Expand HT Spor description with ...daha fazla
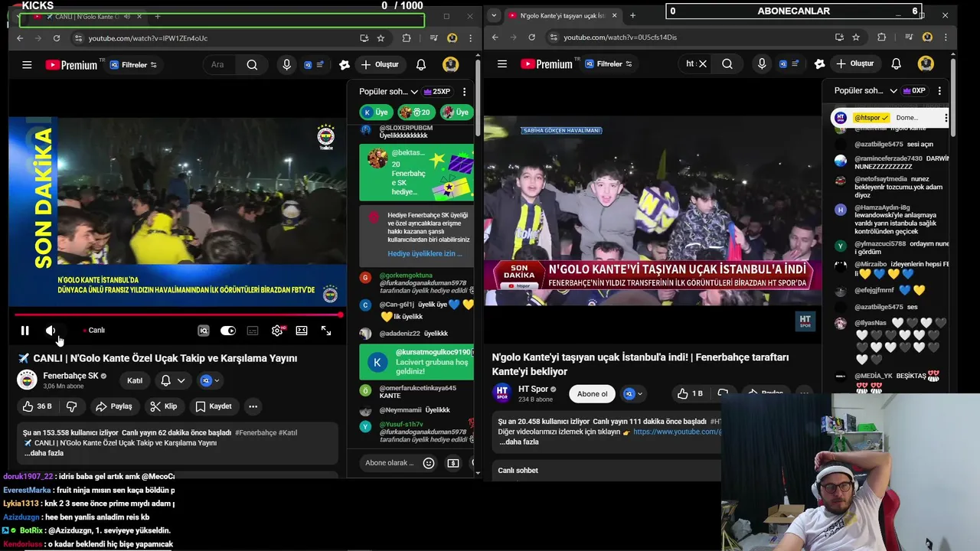Image resolution: width=980 pixels, height=551 pixels. pyautogui.click(x=519, y=442)
